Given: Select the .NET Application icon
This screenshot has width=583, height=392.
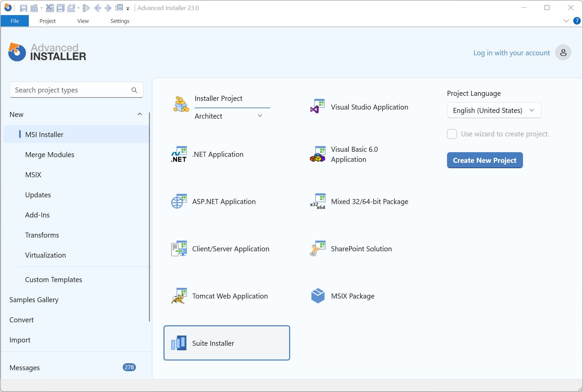Looking at the screenshot, I should (x=179, y=154).
